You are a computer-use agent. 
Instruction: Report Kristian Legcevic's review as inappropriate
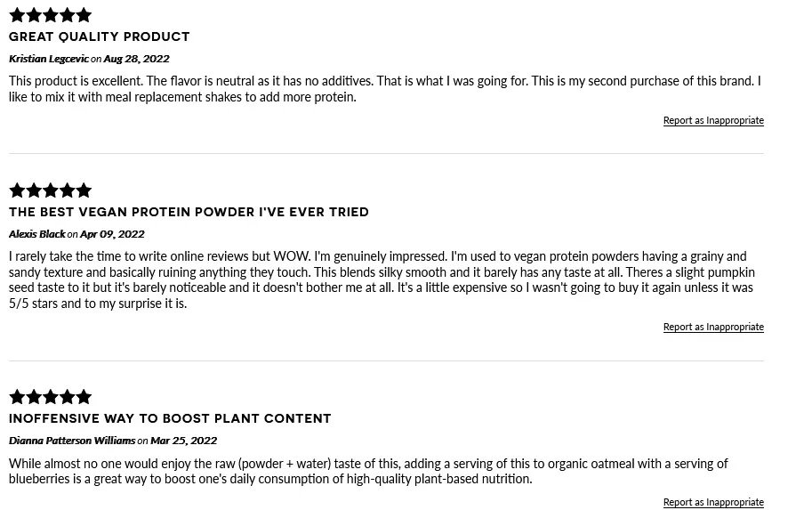coord(713,120)
